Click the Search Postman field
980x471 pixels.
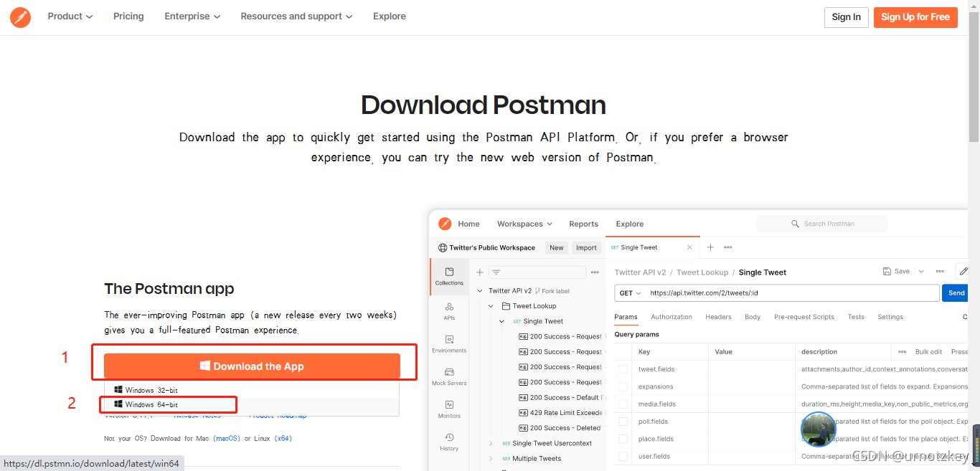tap(822, 224)
